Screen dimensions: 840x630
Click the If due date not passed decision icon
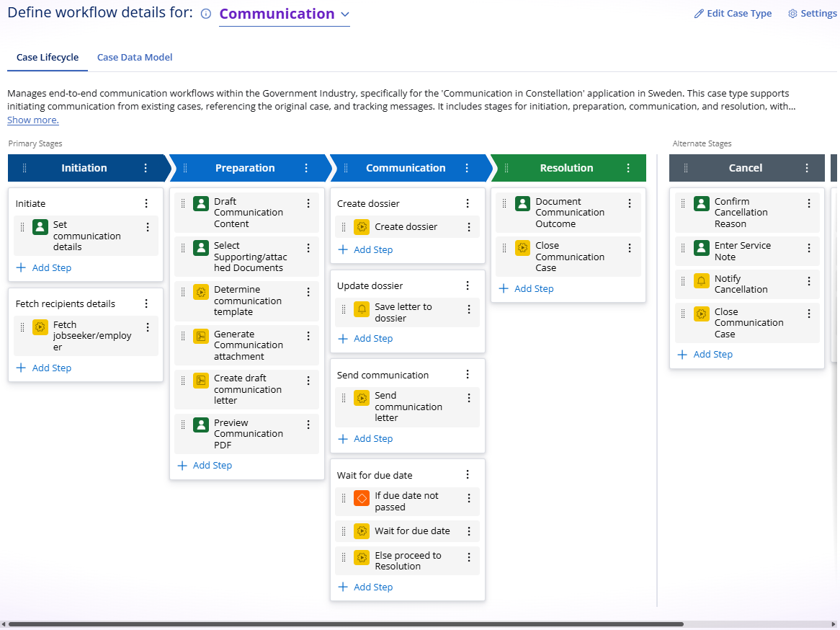(x=362, y=498)
